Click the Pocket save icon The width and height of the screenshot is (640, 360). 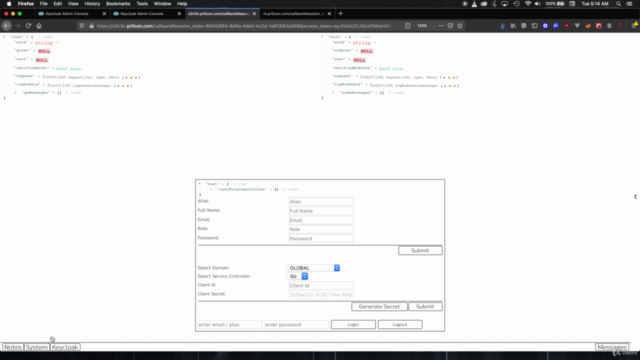450,26
